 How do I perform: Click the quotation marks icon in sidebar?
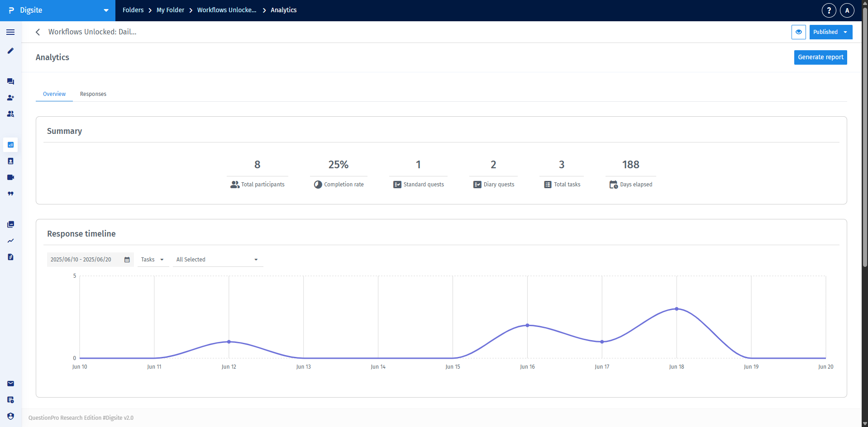[10, 194]
